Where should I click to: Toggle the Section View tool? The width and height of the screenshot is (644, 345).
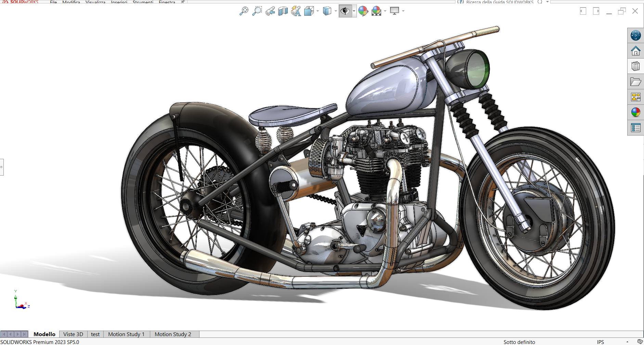pos(283,11)
